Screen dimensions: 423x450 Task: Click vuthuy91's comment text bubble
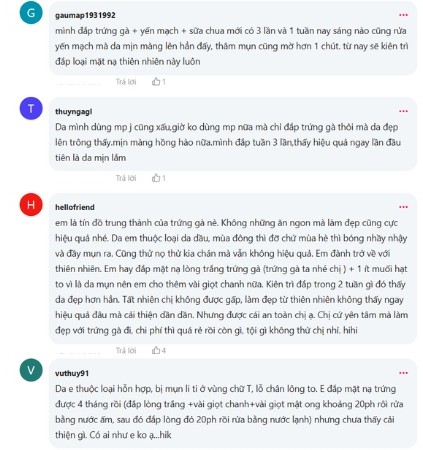point(233,404)
